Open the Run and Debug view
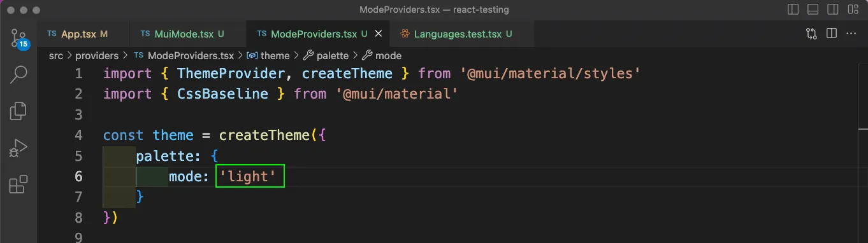Screen dimensions: 868x243 18,148
